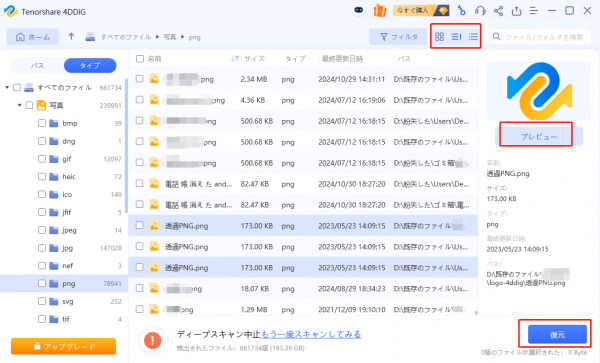
Task: Click the 今すぐ購入 buy now button
Action: (x=421, y=10)
